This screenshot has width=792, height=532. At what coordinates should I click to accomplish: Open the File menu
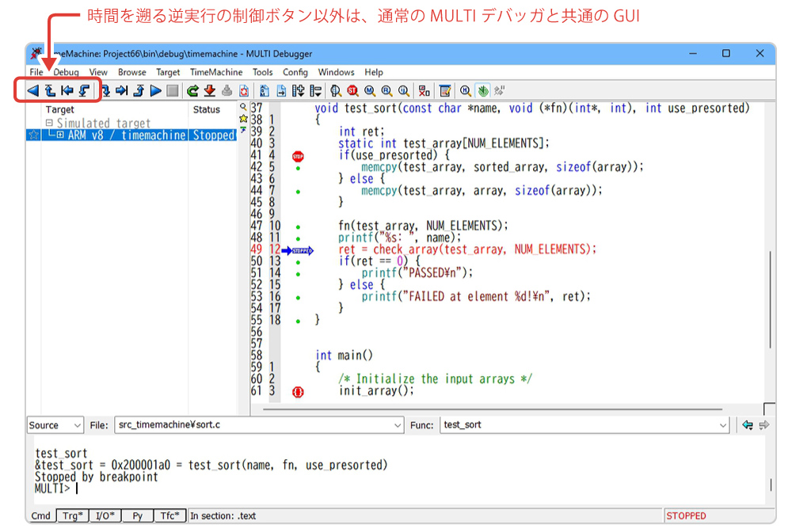36,72
